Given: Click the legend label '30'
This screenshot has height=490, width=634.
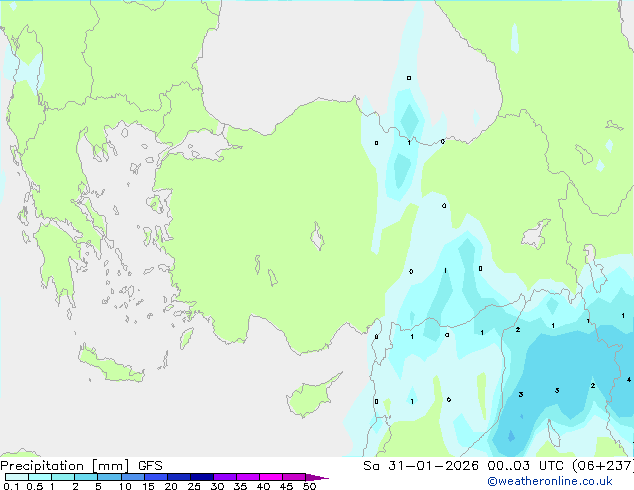Looking at the screenshot, I should tap(217, 486).
